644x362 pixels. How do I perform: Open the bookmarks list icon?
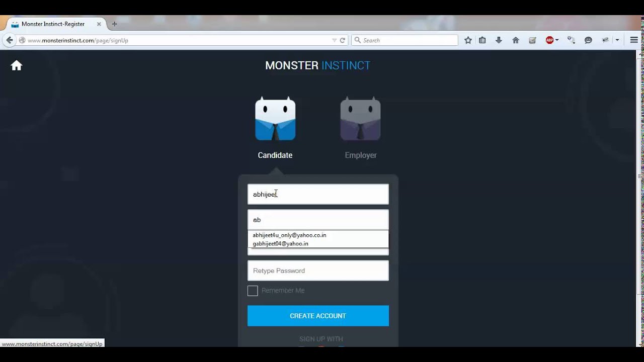tap(482, 40)
